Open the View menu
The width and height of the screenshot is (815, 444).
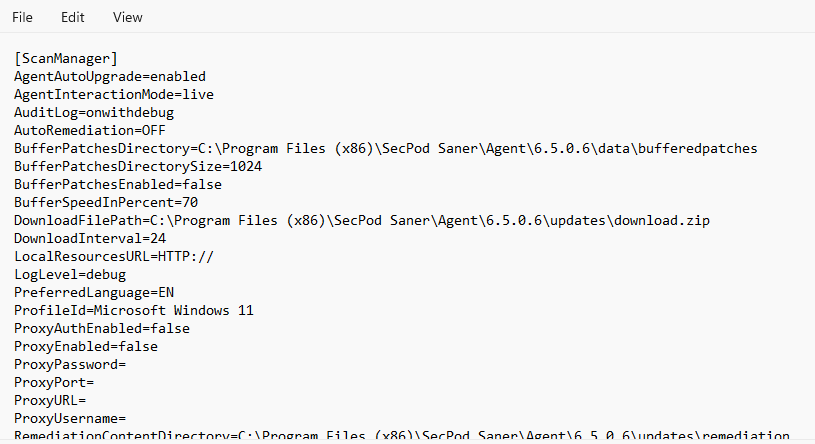coord(127,17)
